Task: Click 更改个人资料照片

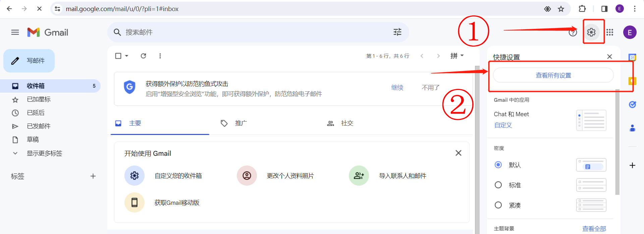Action: click(x=290, y=176)
